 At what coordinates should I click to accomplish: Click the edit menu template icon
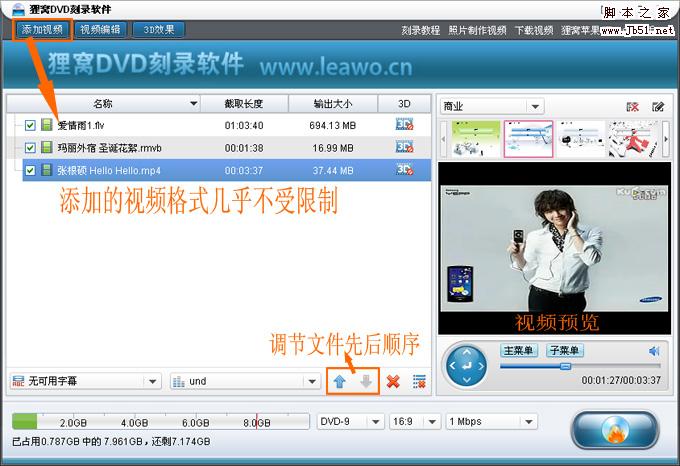pos(658,107)
